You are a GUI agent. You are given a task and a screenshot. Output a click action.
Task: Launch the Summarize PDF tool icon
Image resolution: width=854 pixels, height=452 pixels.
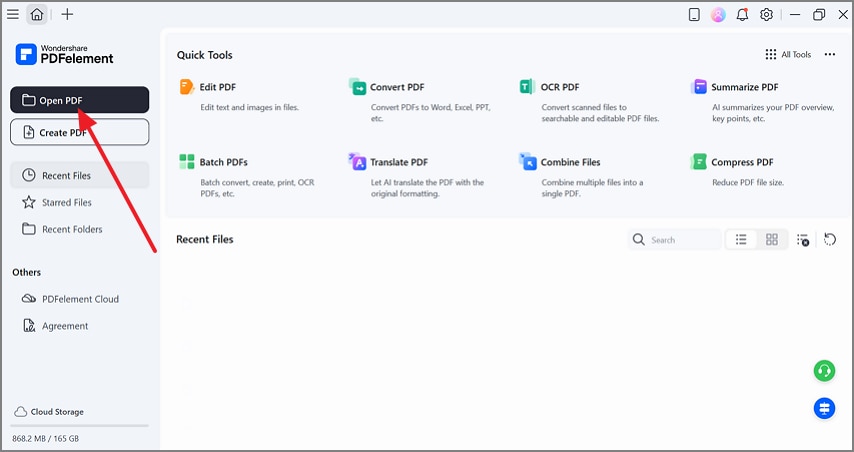[x=698, y=87]
